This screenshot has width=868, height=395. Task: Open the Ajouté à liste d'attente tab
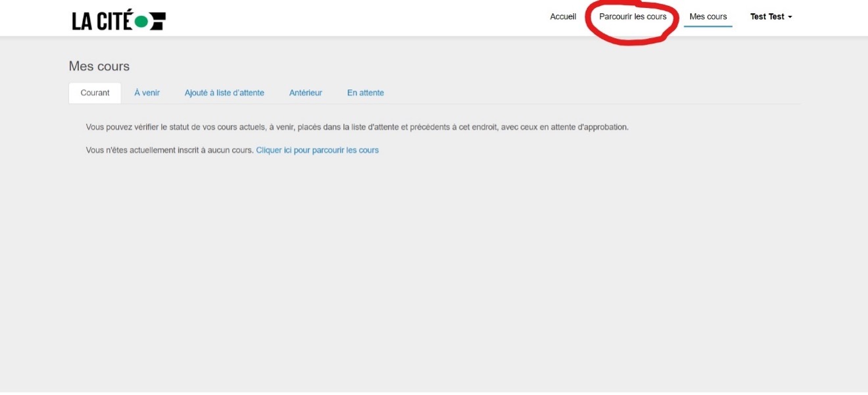pos(224,93)
